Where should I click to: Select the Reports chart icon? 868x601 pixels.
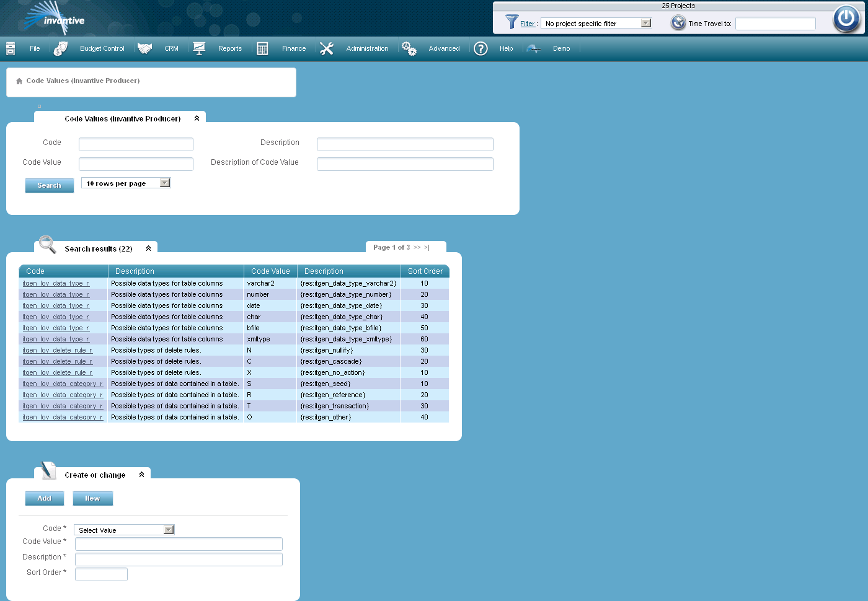tap(199, 48)
